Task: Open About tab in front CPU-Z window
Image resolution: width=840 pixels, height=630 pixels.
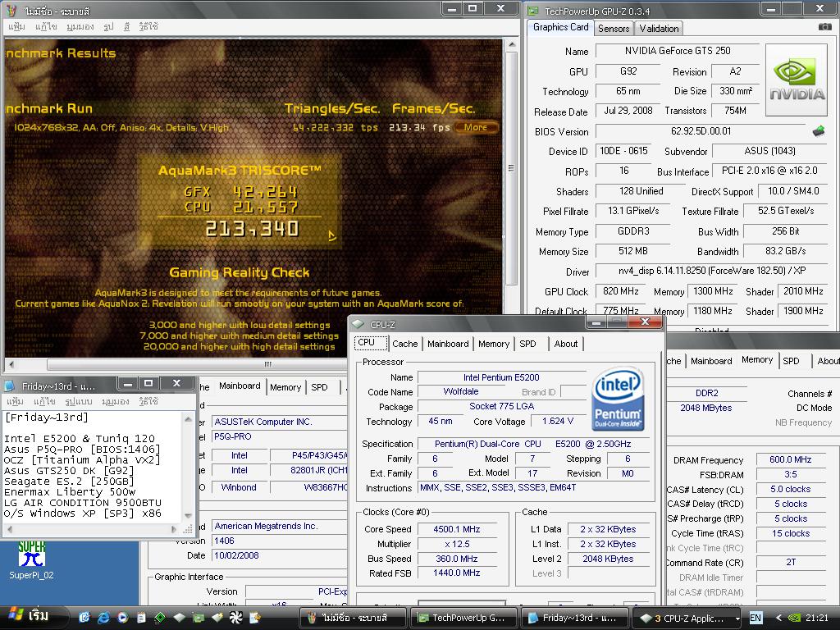Action: pos(566,344)
